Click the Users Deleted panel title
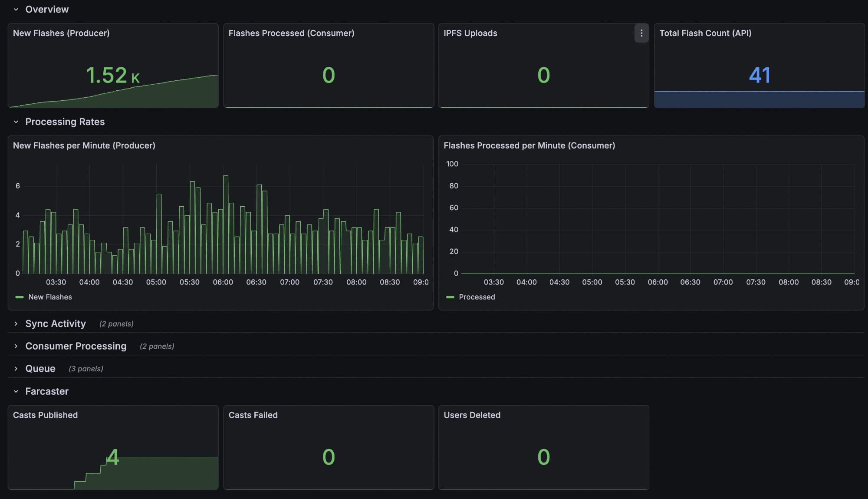This screenshot has width=868, height=499. [x=472, y=415]
